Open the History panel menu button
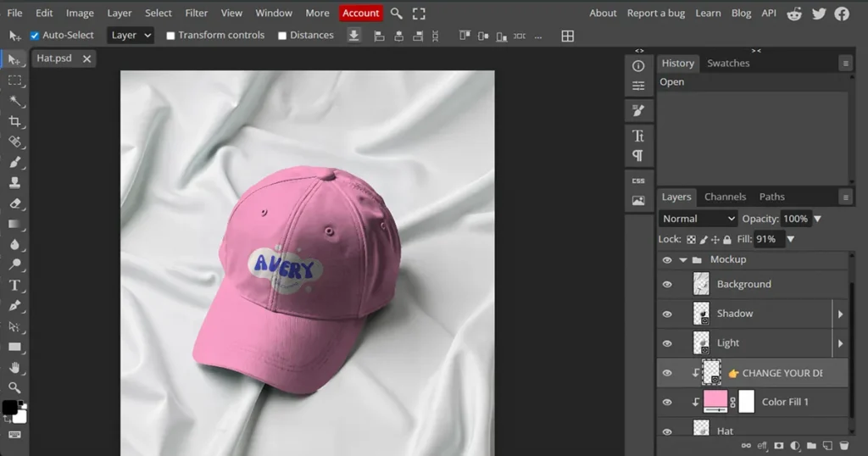The image size is (868, 456). [x=845, y=64]
